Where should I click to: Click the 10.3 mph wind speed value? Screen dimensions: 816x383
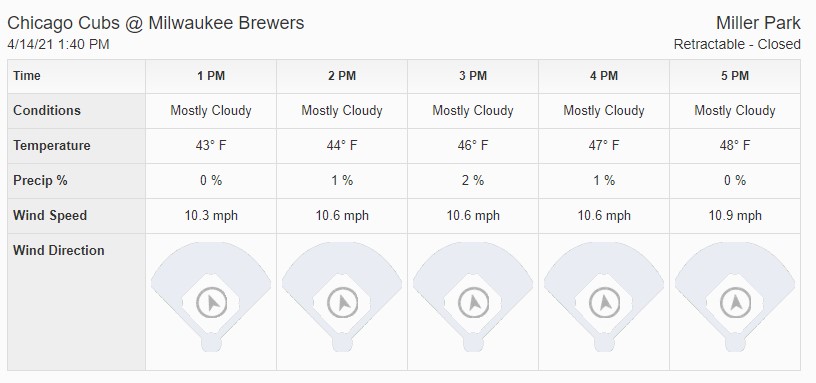pyautogui.click(x=211, y=215)
